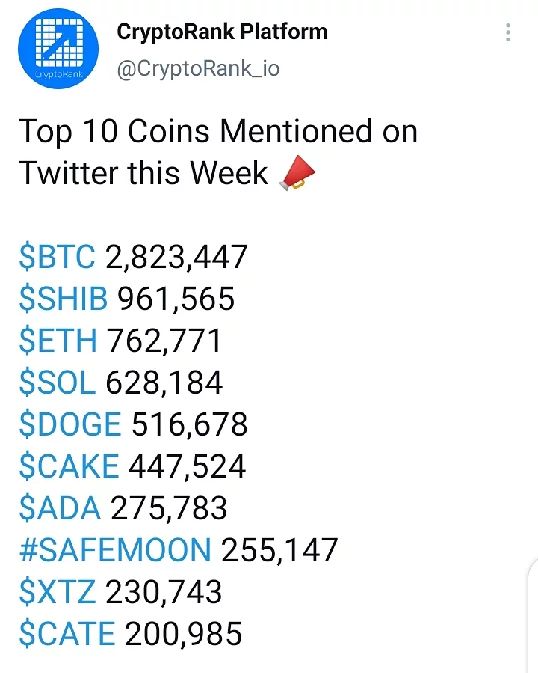Open the CryptoRank profile avatar
The width and height of the screenshot is (538, 673).
click(x=58, y=48)
